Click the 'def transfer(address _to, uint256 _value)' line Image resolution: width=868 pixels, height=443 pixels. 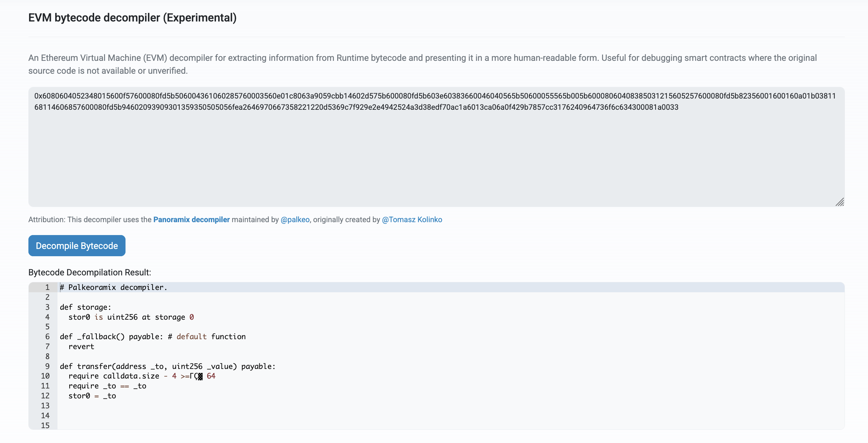tap(167, 366)
